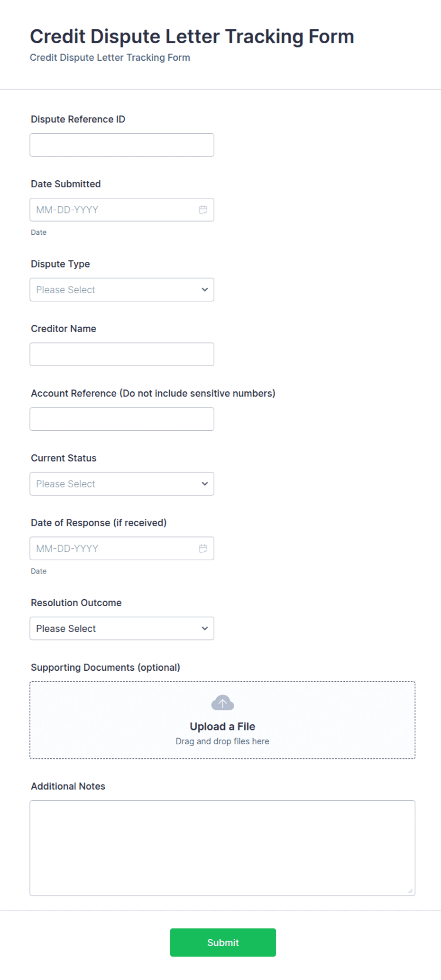The width and height of the screenshot is (441, 980).
Task: Click the cloud upload icon
Action: (222, 703)
